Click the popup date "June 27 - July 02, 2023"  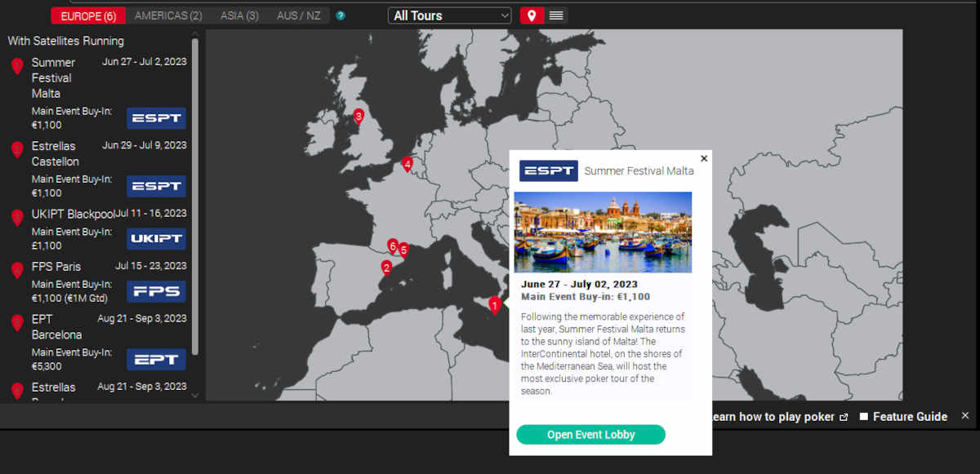(x=579, y=284)
